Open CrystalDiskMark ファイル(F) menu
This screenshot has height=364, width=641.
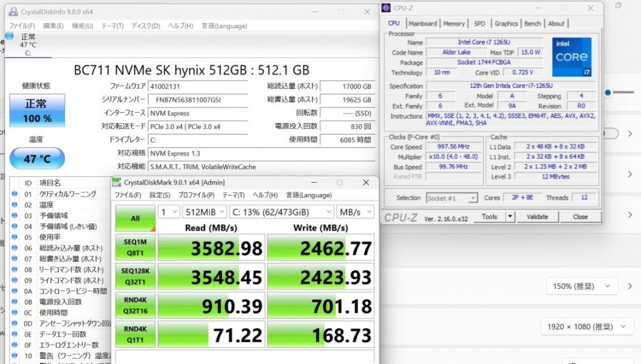(x=128, y=195)
